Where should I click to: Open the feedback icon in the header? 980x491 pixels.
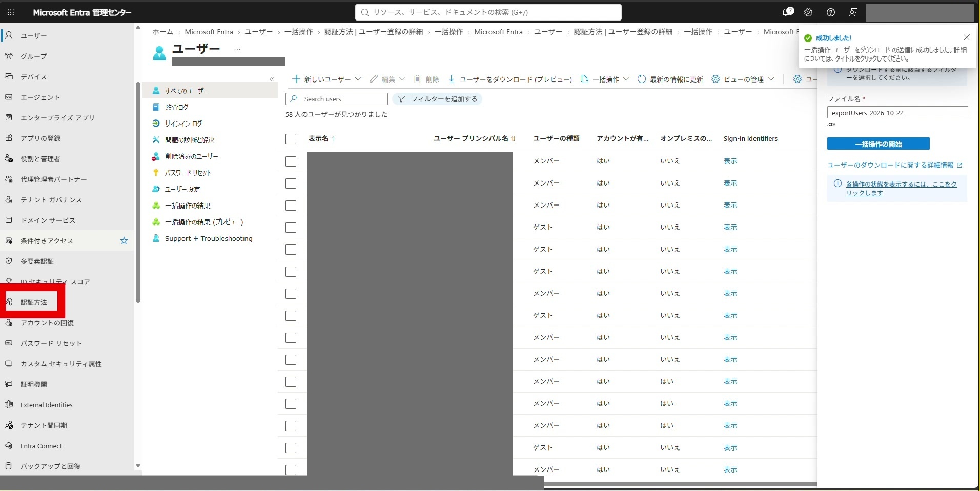[853, 12]
